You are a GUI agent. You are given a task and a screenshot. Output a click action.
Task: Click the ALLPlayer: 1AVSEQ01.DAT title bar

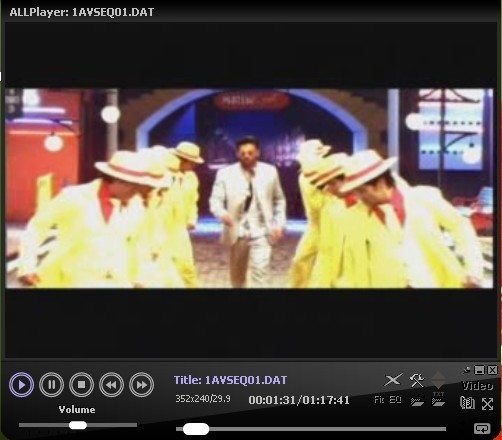[250, 12]
